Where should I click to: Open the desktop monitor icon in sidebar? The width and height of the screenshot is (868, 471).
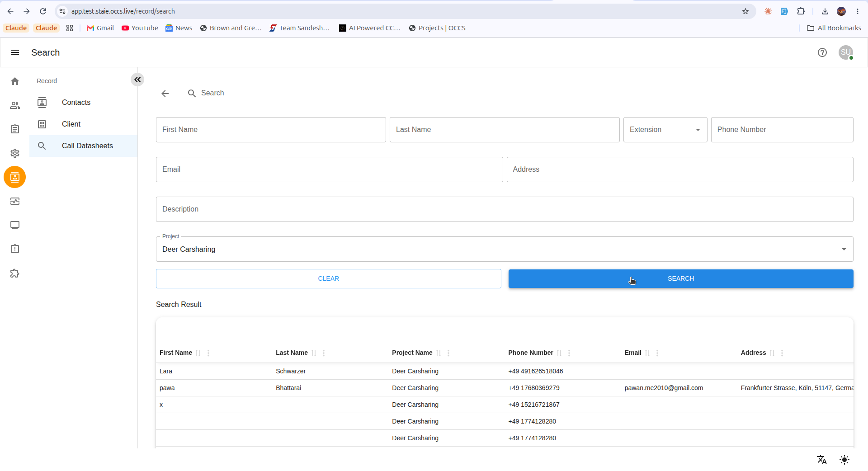click(15, 225)
